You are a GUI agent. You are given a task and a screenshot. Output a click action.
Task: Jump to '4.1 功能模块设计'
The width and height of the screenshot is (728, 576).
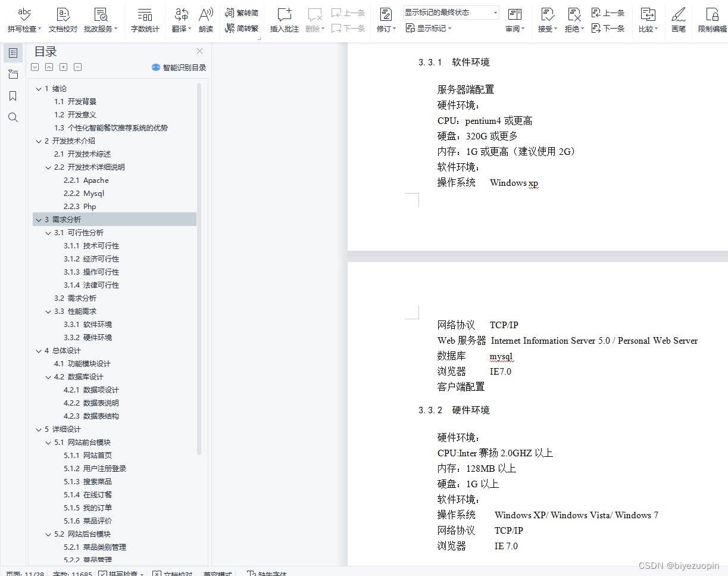click(x=82, y=364)
